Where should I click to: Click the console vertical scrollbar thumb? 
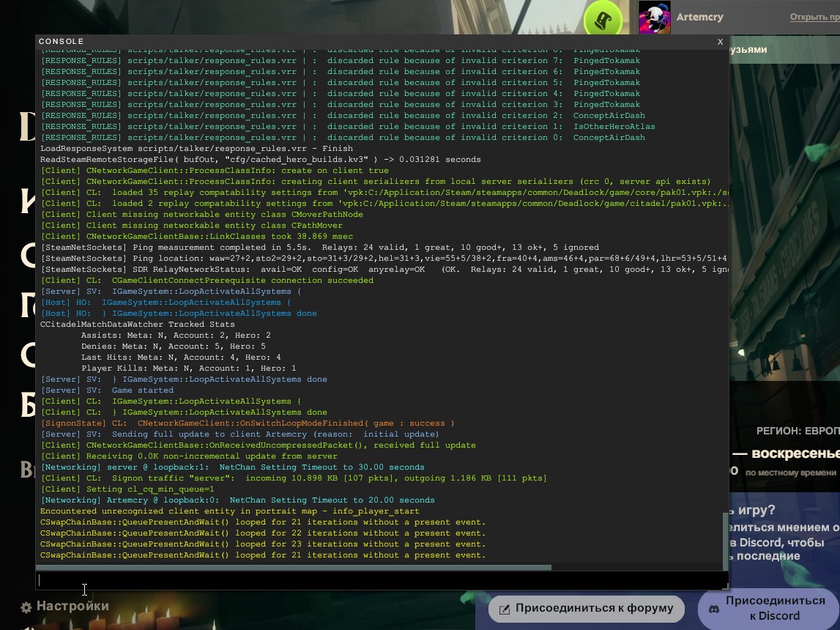pos(725,541)
